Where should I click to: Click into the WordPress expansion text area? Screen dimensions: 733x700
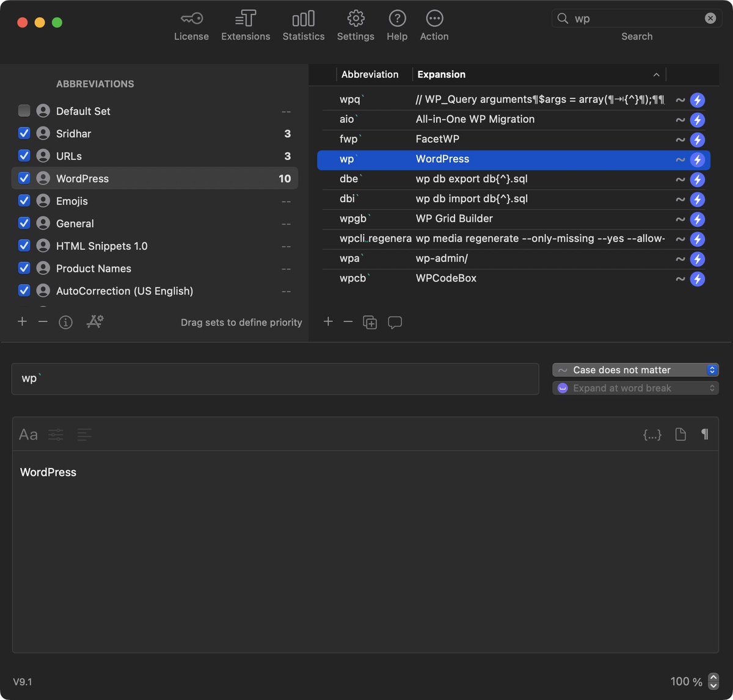365,552
